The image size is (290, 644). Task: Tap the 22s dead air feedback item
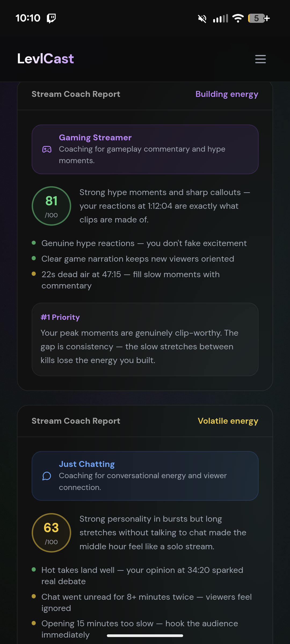tap(130, 280)
